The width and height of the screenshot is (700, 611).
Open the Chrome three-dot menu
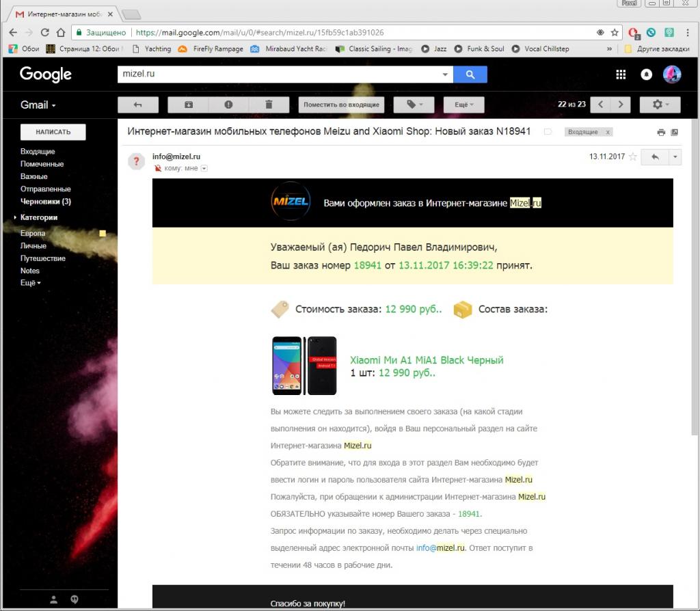coord(688,33)
